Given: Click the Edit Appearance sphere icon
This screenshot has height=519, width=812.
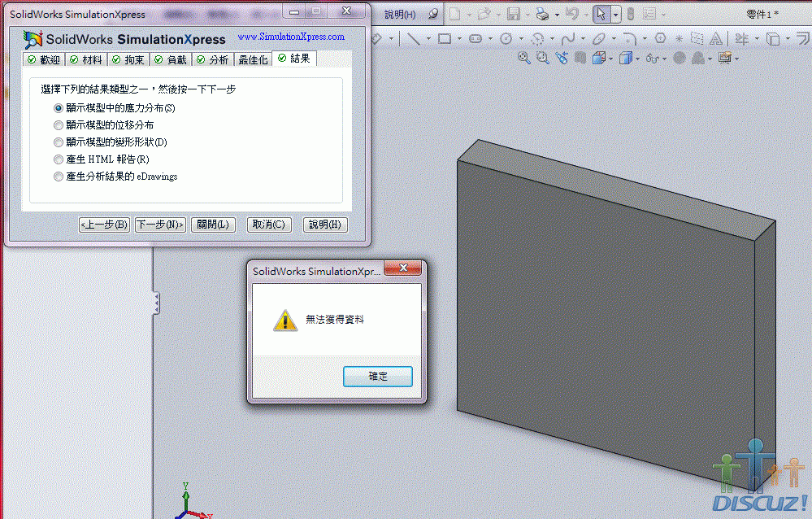Looking at the screenshot, I should (680, 58).
